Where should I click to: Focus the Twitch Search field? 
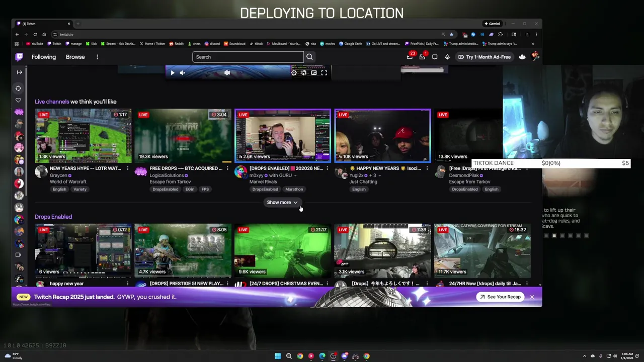pos(248,57)
